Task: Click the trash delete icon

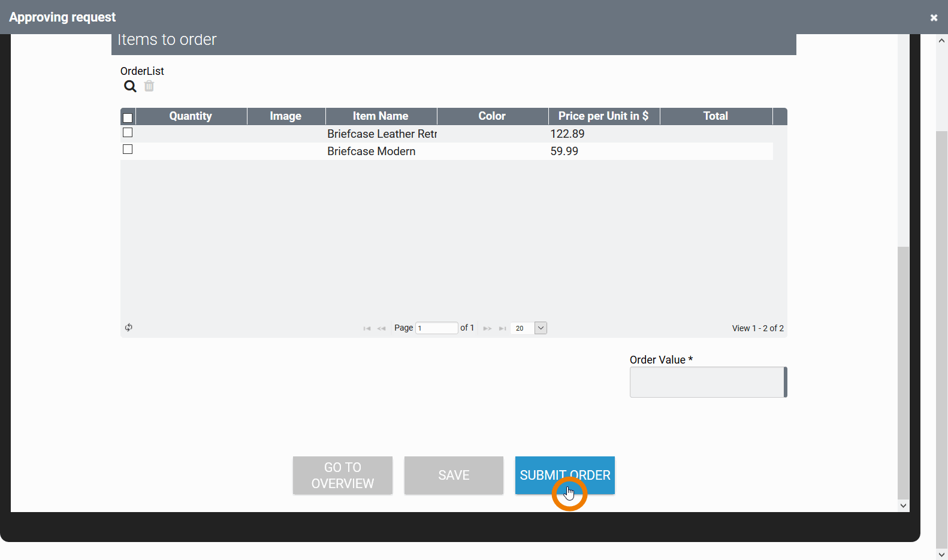Action: click(x=149, y=86)
